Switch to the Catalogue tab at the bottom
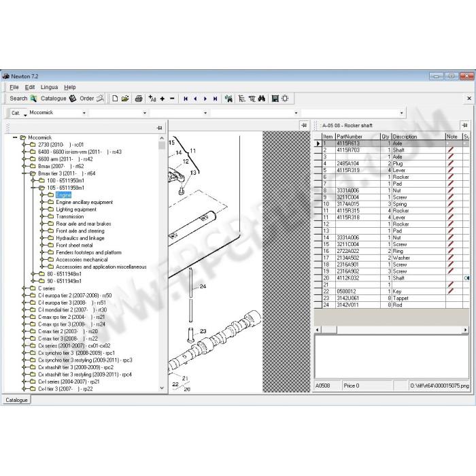 click(16, 400)
